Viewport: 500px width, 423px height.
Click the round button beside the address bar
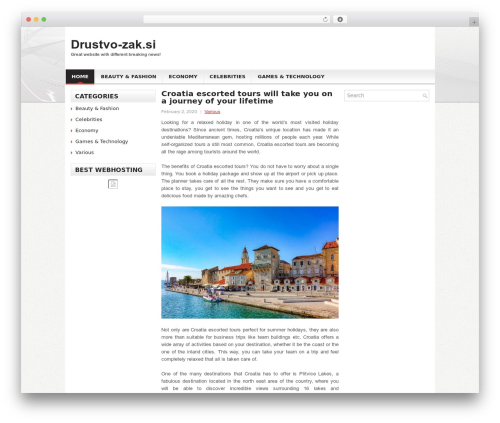340,19
